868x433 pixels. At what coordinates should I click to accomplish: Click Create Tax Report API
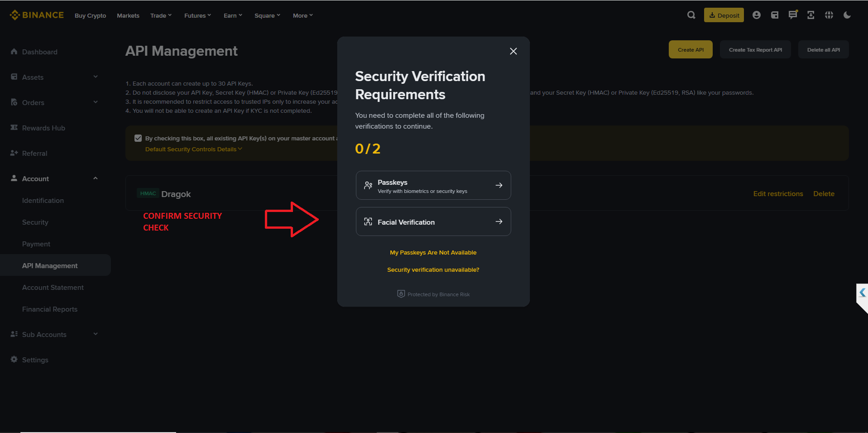(755, 49)
